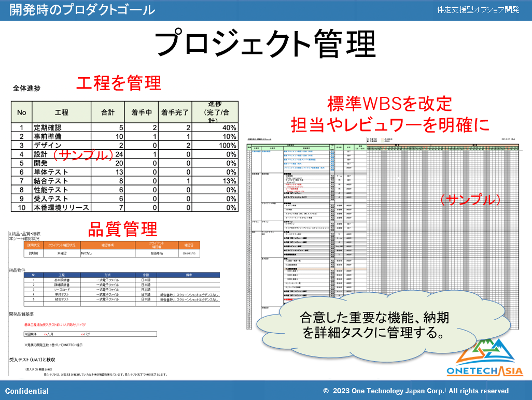Click the text 担当やレビュワーを明確に
The width and height of the screenshot is (532, 400).
(x=390, y=125)
